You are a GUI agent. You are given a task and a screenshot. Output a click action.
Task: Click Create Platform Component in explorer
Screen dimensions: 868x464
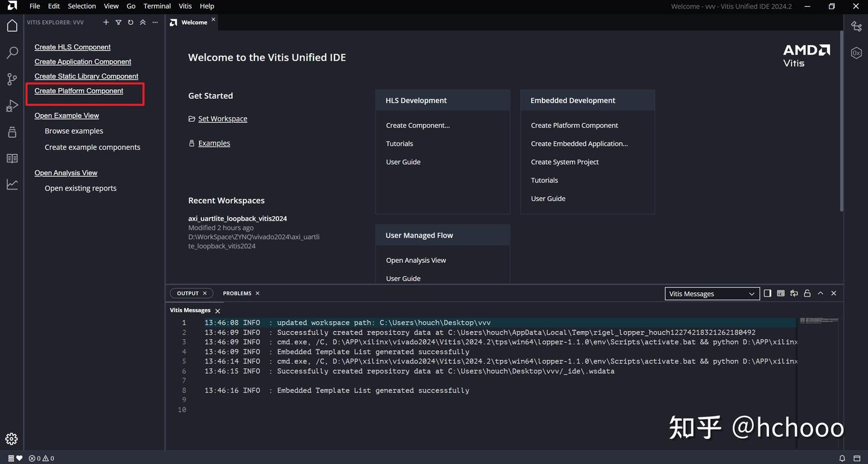click(78, 91)
